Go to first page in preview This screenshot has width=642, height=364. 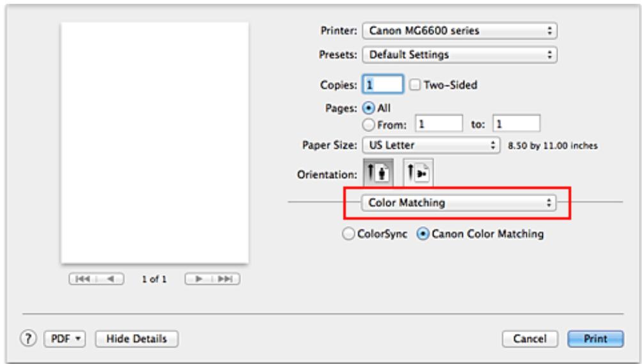tap(83, 279)
